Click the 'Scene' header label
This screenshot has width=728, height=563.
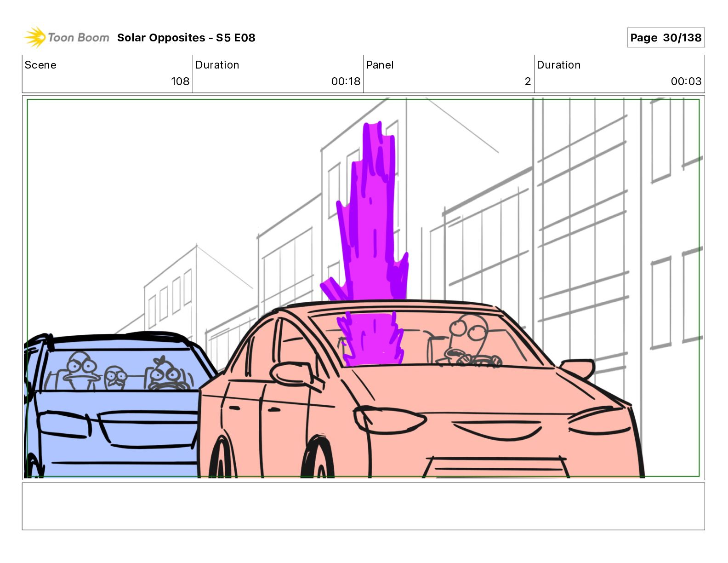tap(40, 65)
